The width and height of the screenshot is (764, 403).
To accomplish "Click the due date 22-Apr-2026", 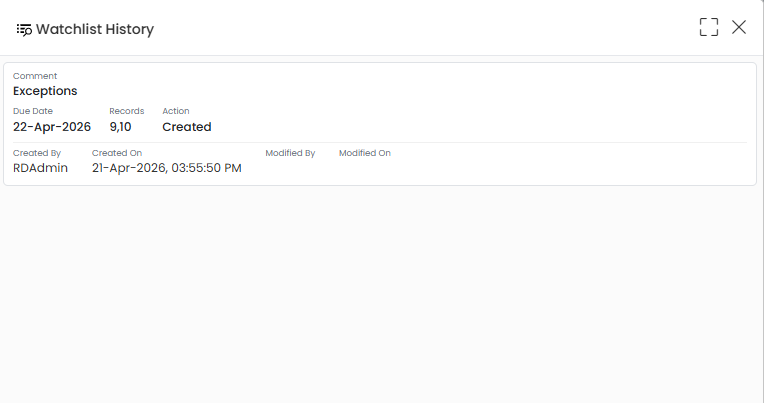I will click(52, 127).
